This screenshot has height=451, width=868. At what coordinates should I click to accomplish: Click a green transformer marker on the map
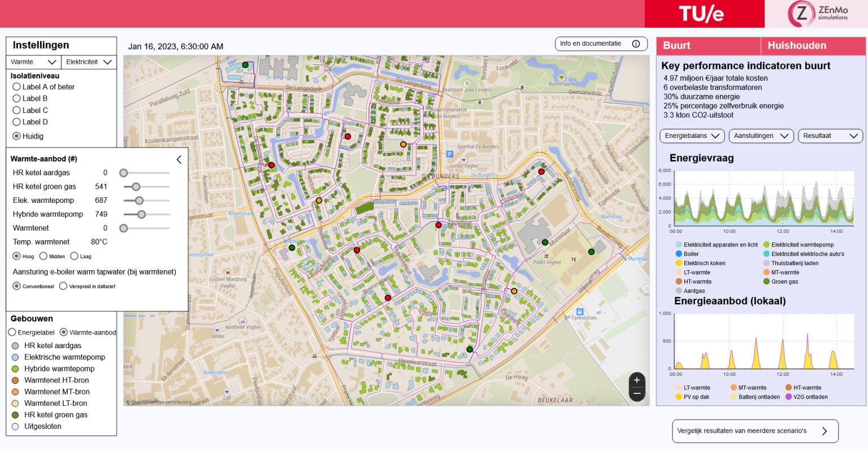coord(544,242)
